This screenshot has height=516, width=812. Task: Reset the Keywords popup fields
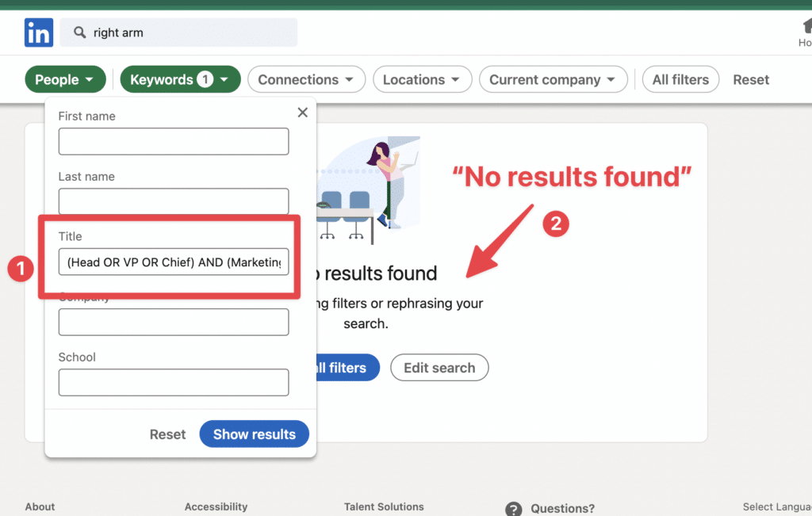click(167, 434)
